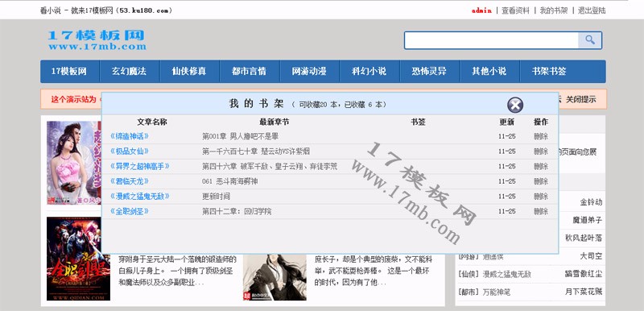Open 我的书架 link in top bar
The height and width of the screenshot is (311, 644).
pos(554,10)
